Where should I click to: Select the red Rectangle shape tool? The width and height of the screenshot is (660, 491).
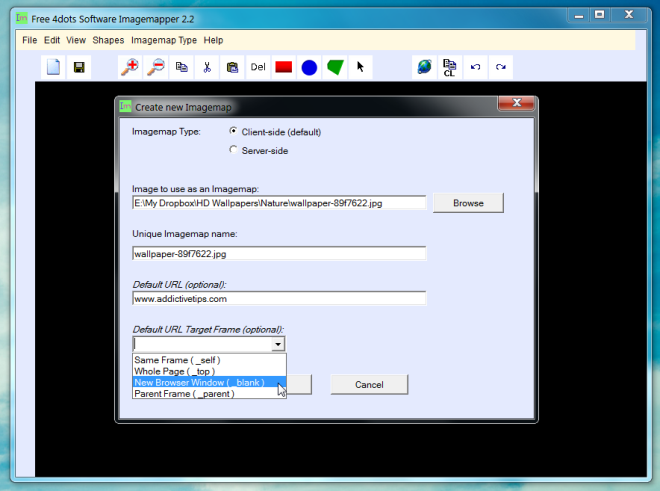(284, 67)
